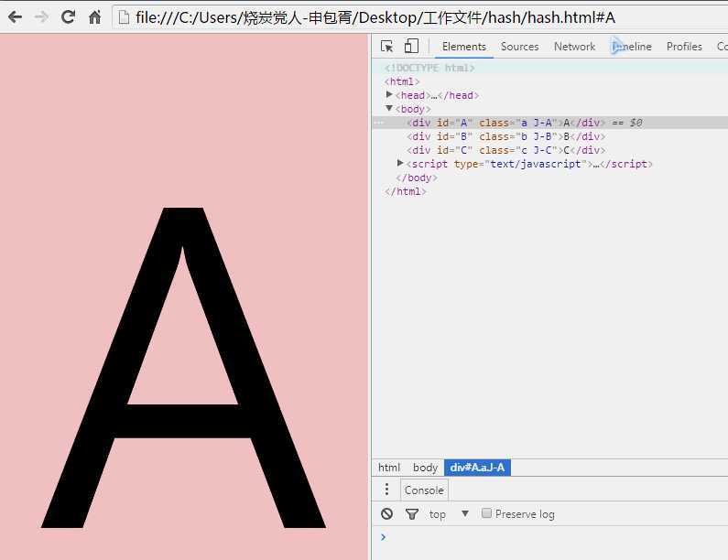The image size is (728, 560).
Task: Click the browser forward arrow
Action: 41,17
